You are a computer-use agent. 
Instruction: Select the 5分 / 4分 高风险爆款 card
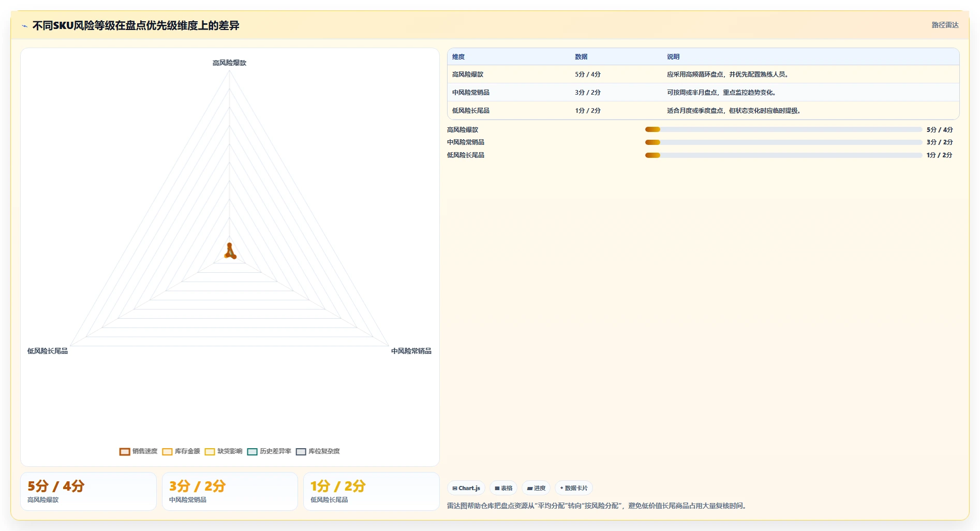tap(88, 491)
